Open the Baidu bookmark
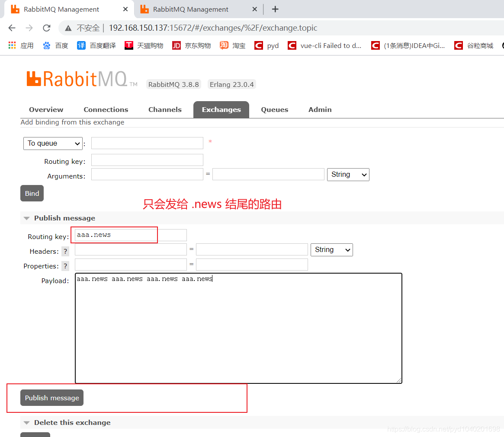The height and width of the screenshot is (437, 504). pyautogui.click(x=55, y=45)
